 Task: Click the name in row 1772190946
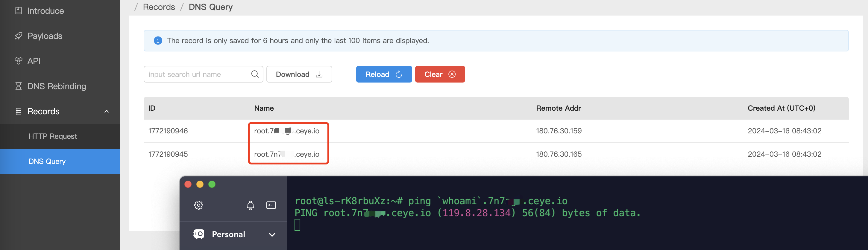coord(287,131)
